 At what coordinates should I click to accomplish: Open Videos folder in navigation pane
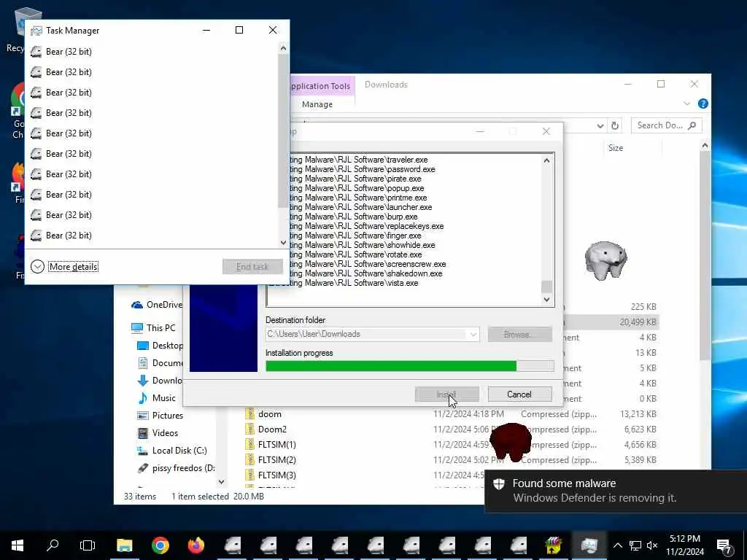[158, 433]
